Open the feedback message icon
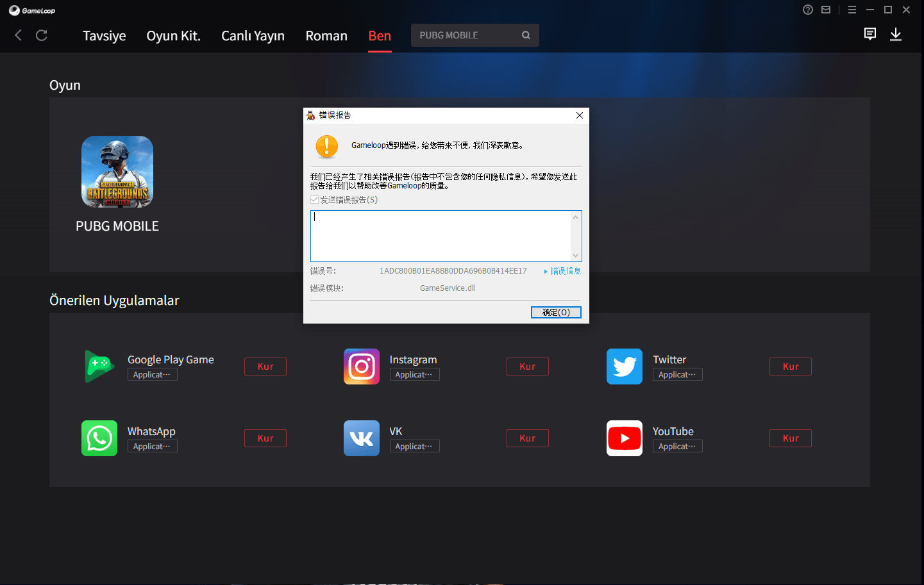 tap(870, 34)
